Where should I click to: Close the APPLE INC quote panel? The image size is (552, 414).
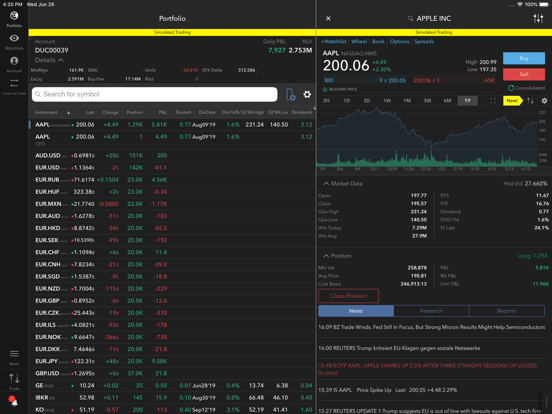tap(328, 18)
